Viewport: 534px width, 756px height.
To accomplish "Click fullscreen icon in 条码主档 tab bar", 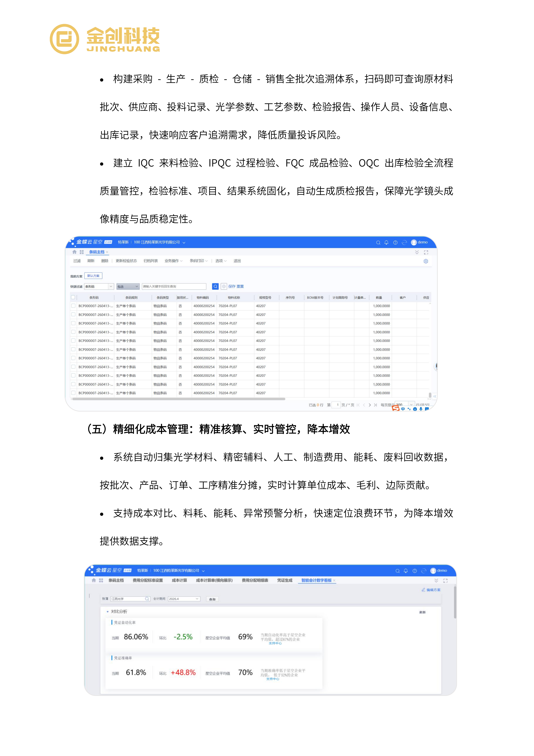I will [426, 252].
